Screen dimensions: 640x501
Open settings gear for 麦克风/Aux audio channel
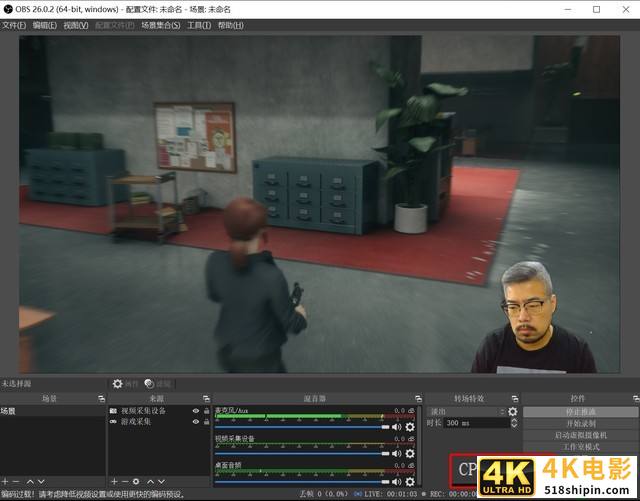[x=410, y=427]
